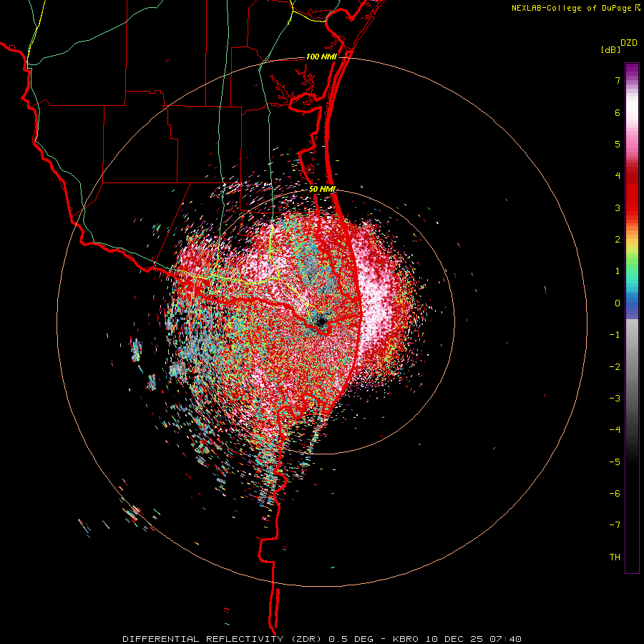This screenshot has width=644, height=644.
Task: Click the -2 value on the color scale
Action: [x=615, y=367]
